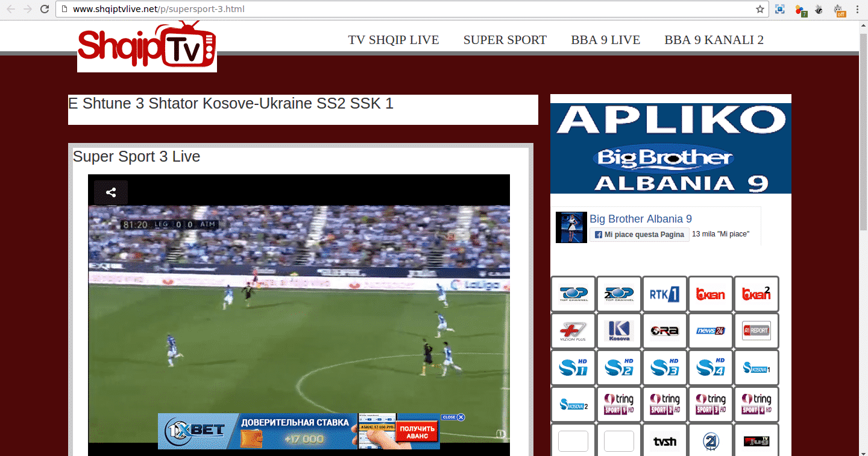Image resolution: width=868 pixels, height=456 pixels.
Task: Select the SuperSport Kosova 1 tile
Action: coord(756,368)
